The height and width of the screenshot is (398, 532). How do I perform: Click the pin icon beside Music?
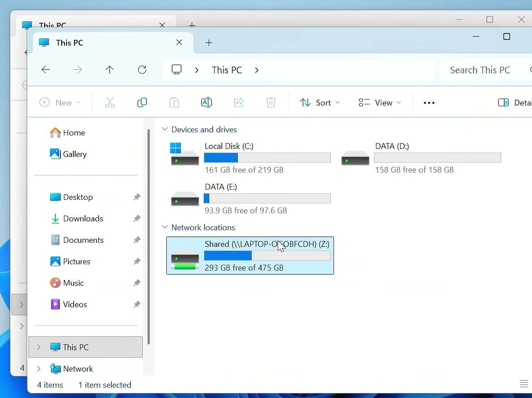[x=137, y=283]
